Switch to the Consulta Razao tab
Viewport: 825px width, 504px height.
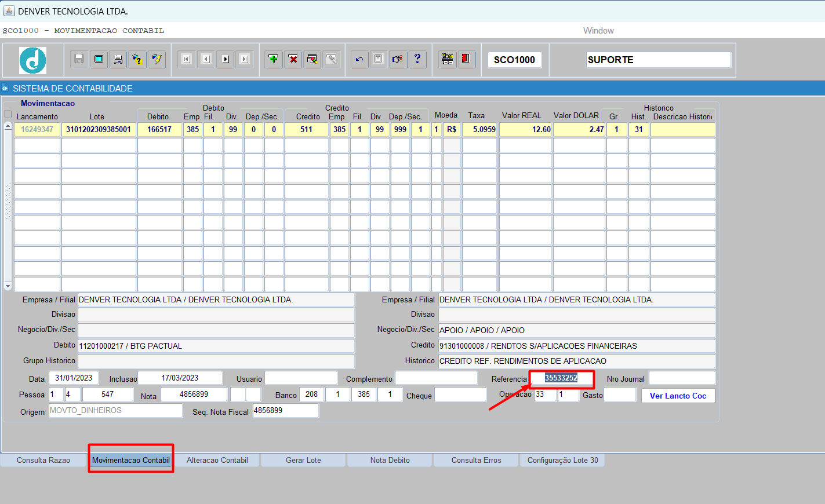point(43,461)
